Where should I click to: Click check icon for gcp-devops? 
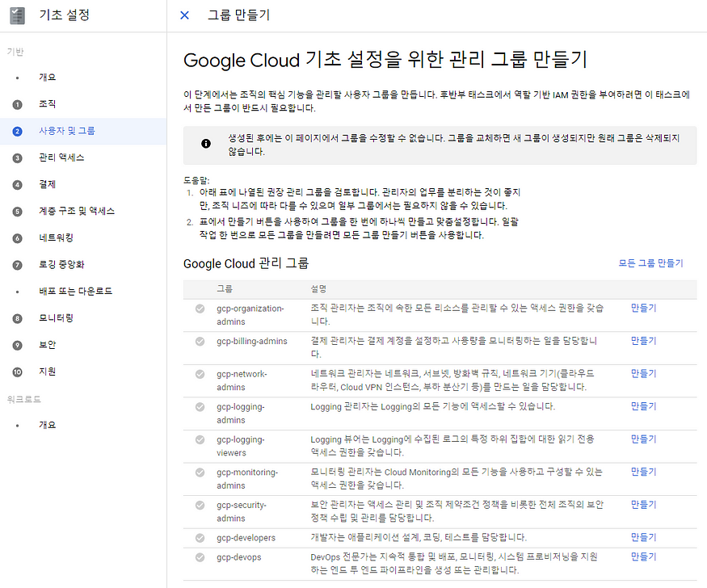pos(200,557)
